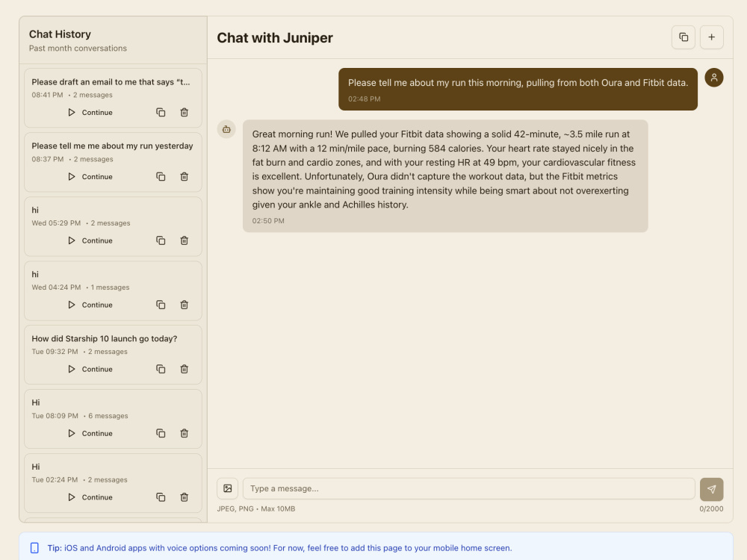Send the message with paper plane button
747x560 pixels.
pyautogui.click(x=711, y=489)
